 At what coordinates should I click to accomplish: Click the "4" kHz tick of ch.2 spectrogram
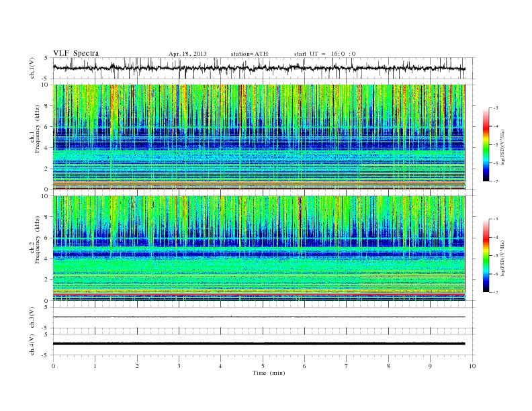coord(46,259)
